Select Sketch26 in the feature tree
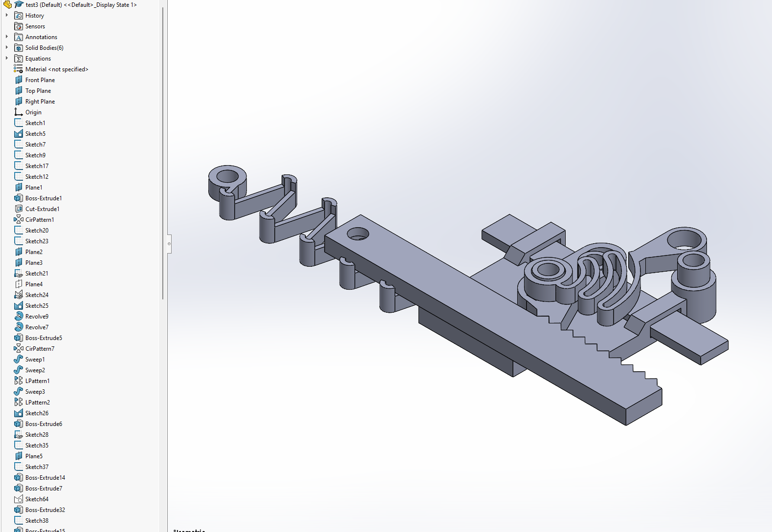This screenshot has width=772, height=532. pyautogui.click(x=37, y=413)
